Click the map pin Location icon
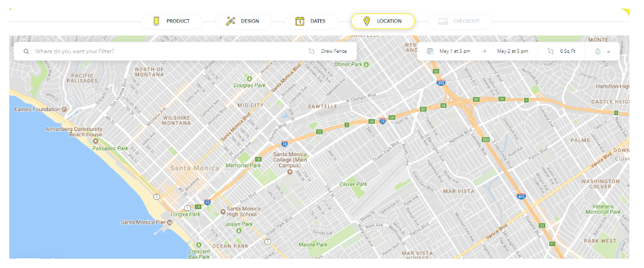This screenshot has width=644, height=268. [366, 21]
